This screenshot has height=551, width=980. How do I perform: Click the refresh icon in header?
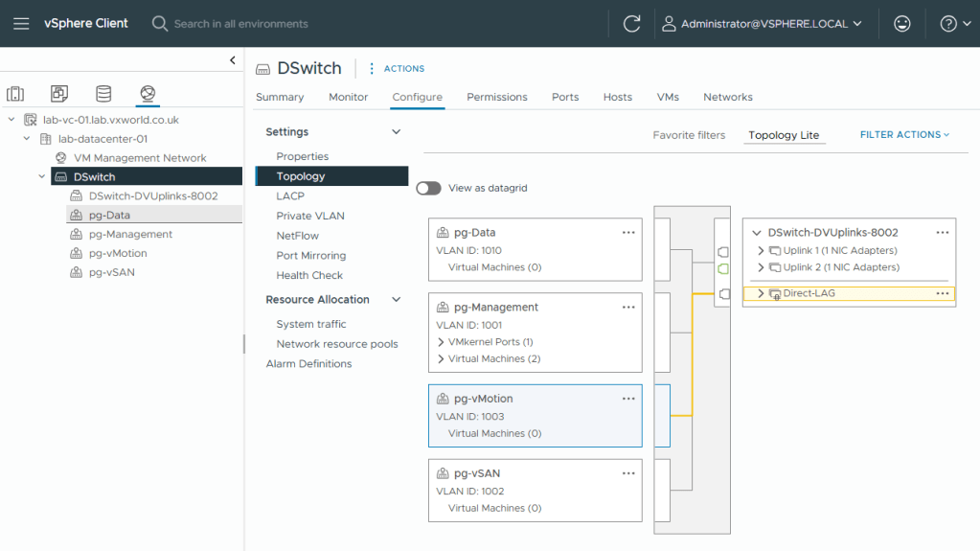click(631, 24)
